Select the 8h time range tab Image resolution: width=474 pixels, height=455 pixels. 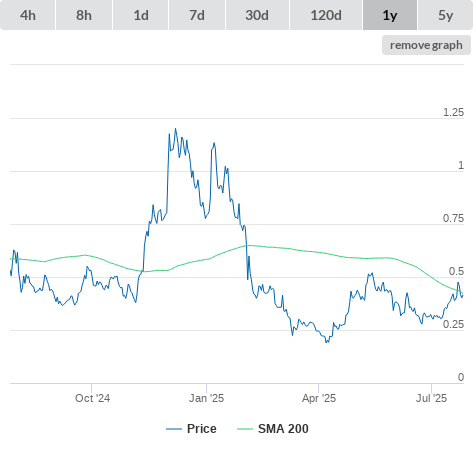click(x=84, y=15)
